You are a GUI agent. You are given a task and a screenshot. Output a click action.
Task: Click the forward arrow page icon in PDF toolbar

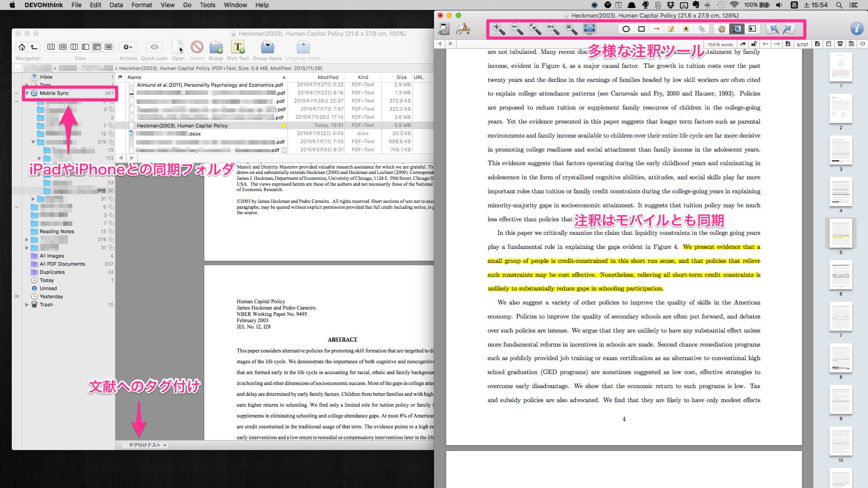pyautogui.click(x=788, y=29)
